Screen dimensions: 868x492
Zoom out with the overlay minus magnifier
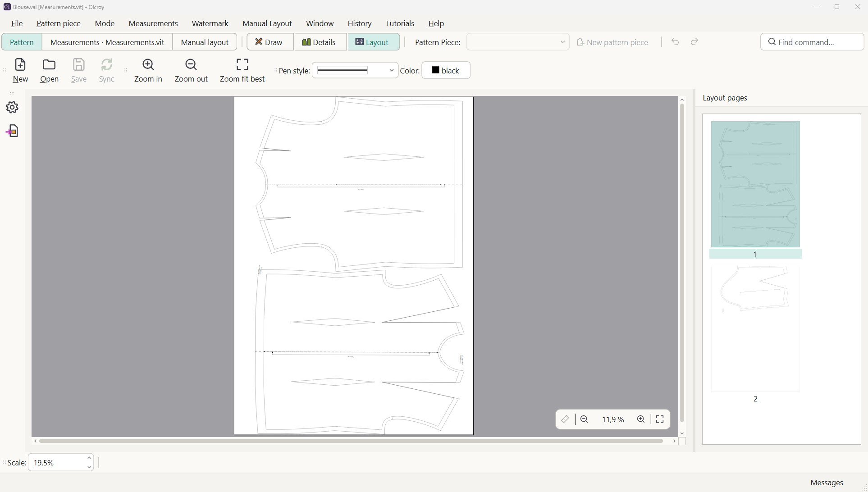(585, 419)
